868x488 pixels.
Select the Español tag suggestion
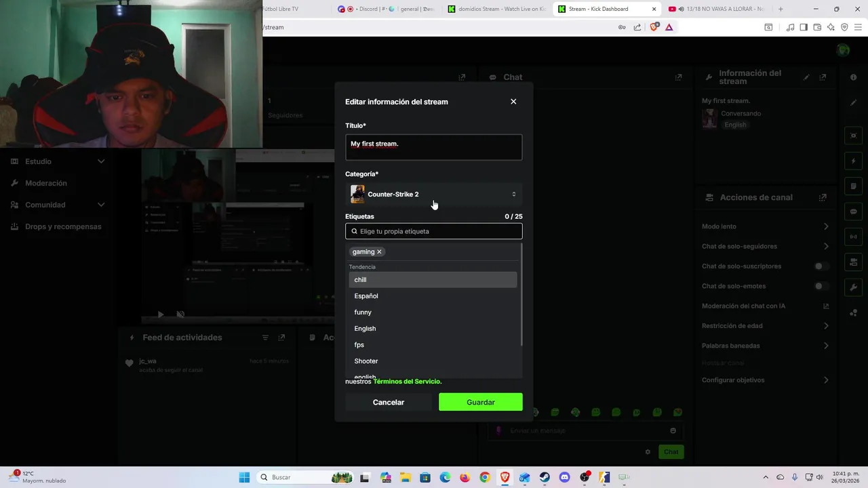point(433,296)
